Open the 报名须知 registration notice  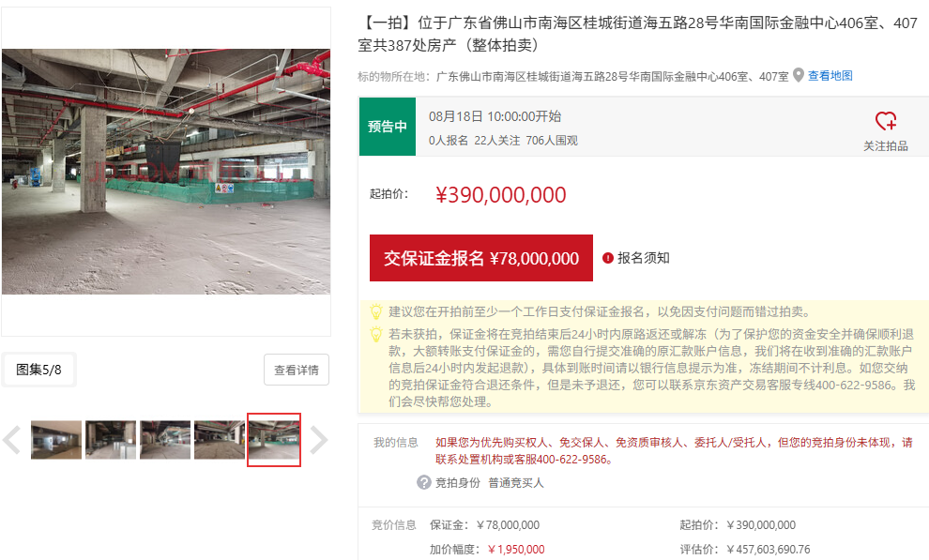tap(644, 258)
